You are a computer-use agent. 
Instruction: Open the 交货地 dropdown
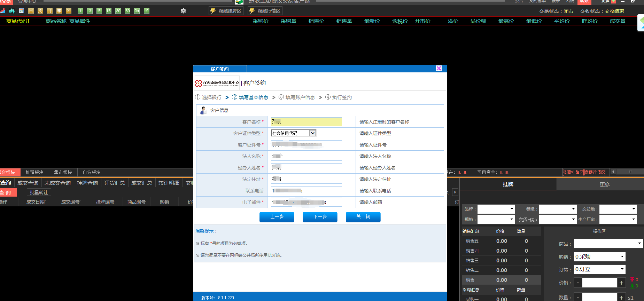[618, 209]
